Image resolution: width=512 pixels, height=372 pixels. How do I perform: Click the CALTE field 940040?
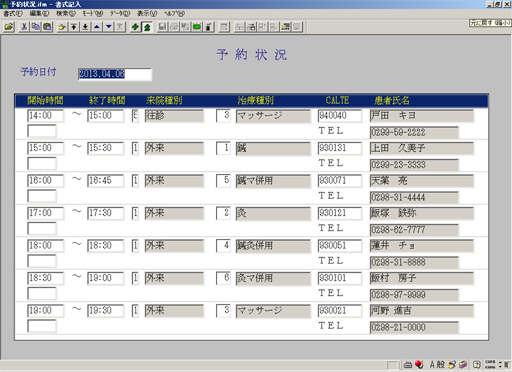coord(340,116)
